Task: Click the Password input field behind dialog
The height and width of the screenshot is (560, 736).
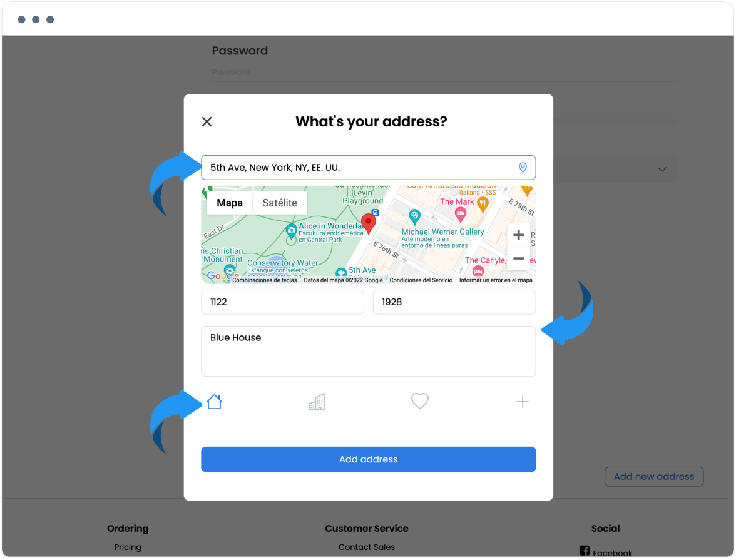Action: tap(444, 73)
